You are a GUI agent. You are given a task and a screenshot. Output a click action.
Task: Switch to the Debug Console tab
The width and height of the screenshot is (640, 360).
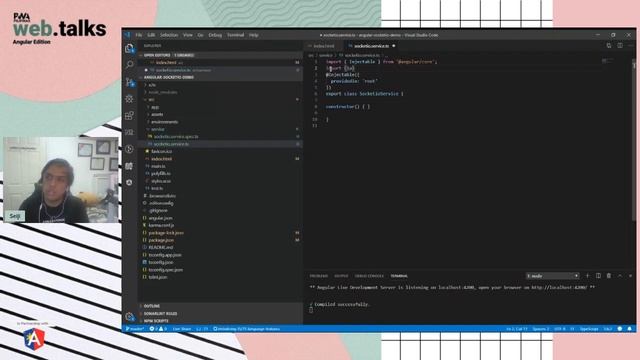tap(369, 276)
